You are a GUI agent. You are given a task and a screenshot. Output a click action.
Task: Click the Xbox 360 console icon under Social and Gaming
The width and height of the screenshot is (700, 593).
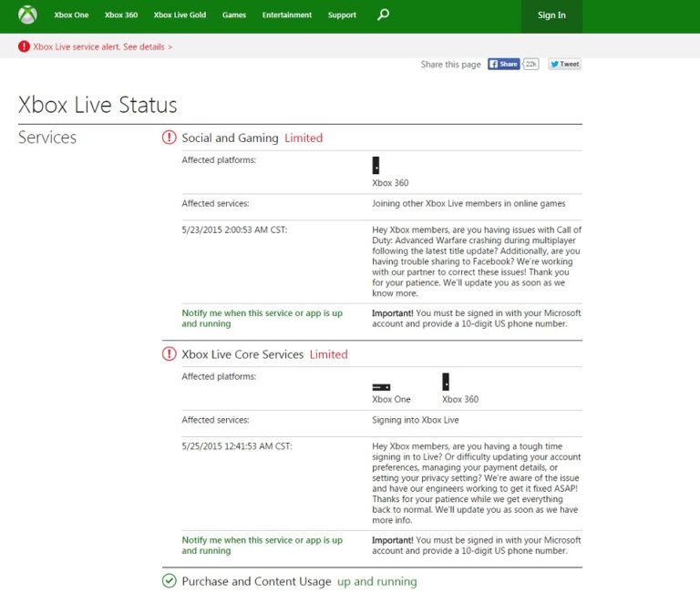(x=376, y=165)
